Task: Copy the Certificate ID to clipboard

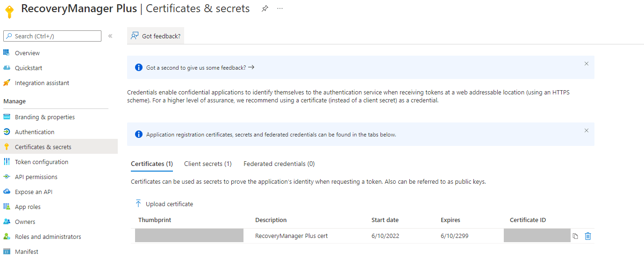Action: pos(575,236)
